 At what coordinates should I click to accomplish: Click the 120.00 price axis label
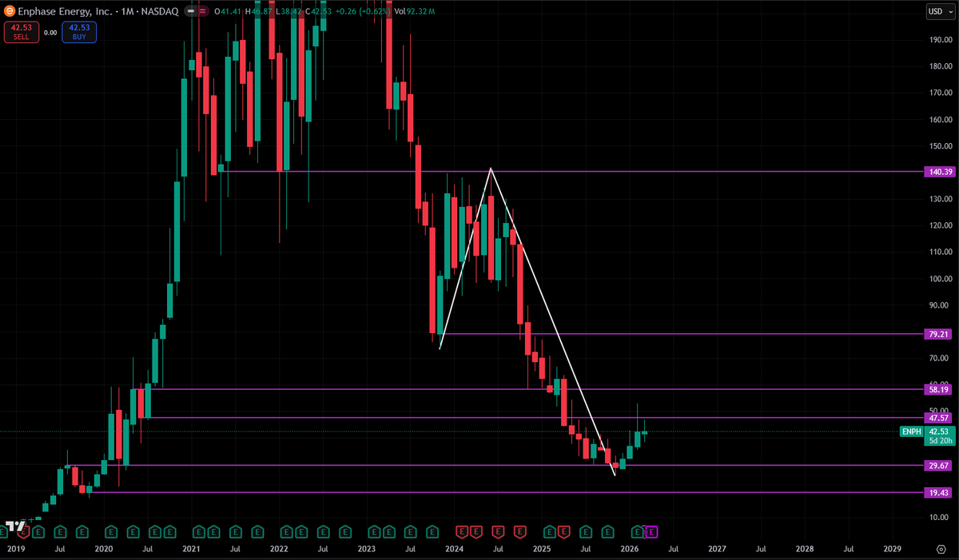point(939,225)
